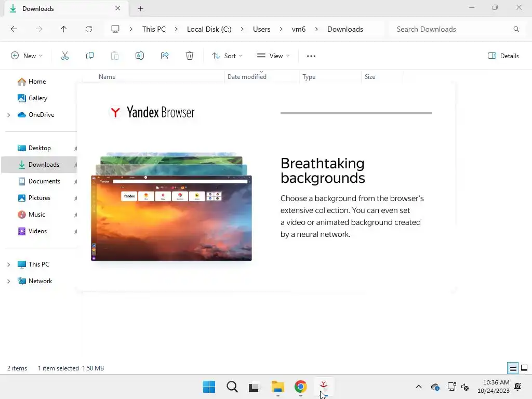Click Users breadcrumb
This screenshot has width=532, height=399.
click(262, 29)
